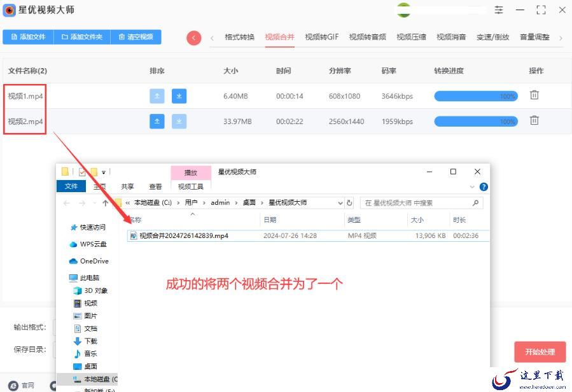Delete 视频1.mp4 with the trash icon
This screenshot has height=392, width=572.
[534, 95]
